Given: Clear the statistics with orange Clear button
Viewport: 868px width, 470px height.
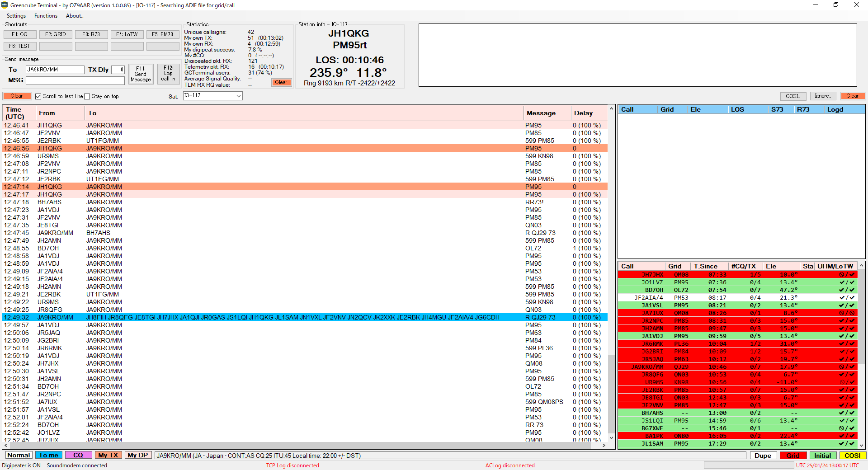Looking at the screenshot, I should (281, 82).
